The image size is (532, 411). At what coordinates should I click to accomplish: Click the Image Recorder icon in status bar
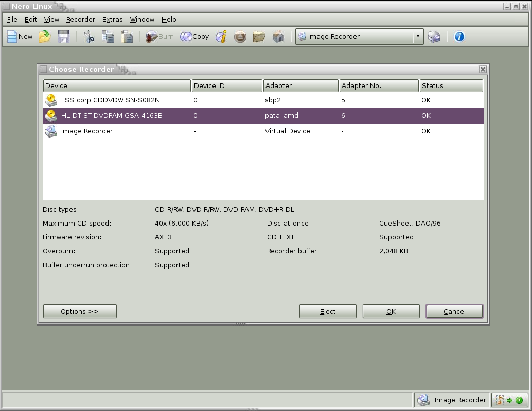pyautogui.click(x=423, y=400)
